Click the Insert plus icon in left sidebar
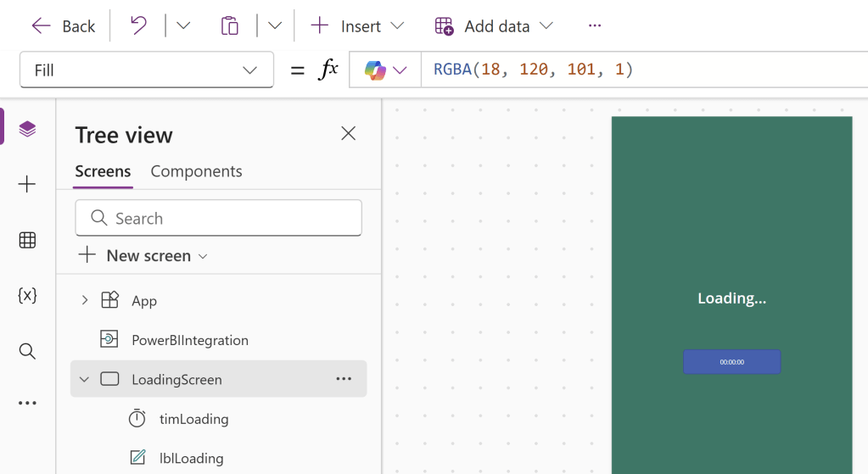This screenshot has height=474, width=868. 27,184
